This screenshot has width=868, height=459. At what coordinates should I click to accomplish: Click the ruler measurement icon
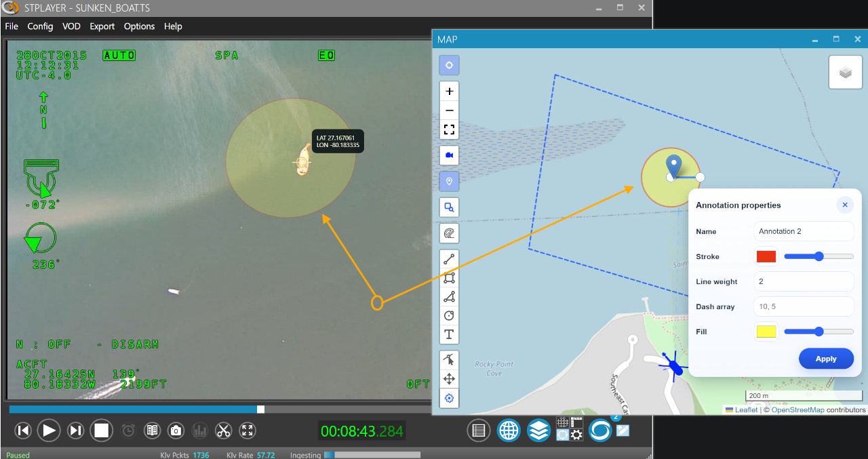click(577, 422)
